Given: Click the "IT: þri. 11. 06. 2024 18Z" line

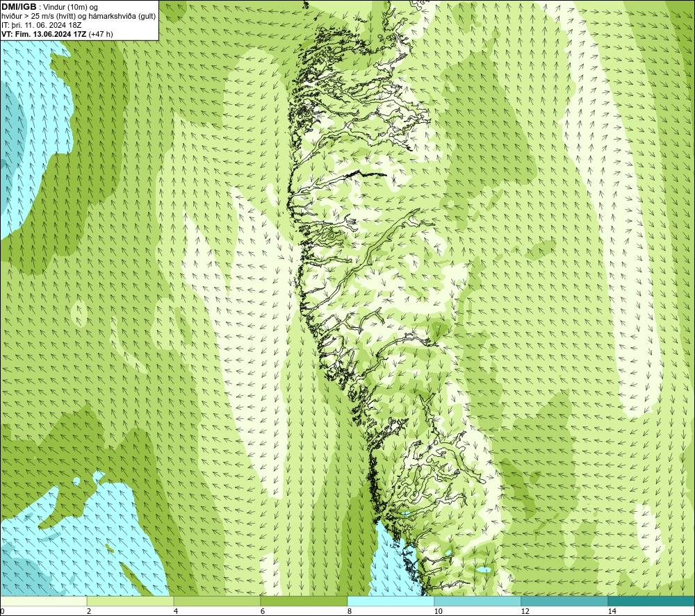Looking at the screenshot, I should coord(41,25).
